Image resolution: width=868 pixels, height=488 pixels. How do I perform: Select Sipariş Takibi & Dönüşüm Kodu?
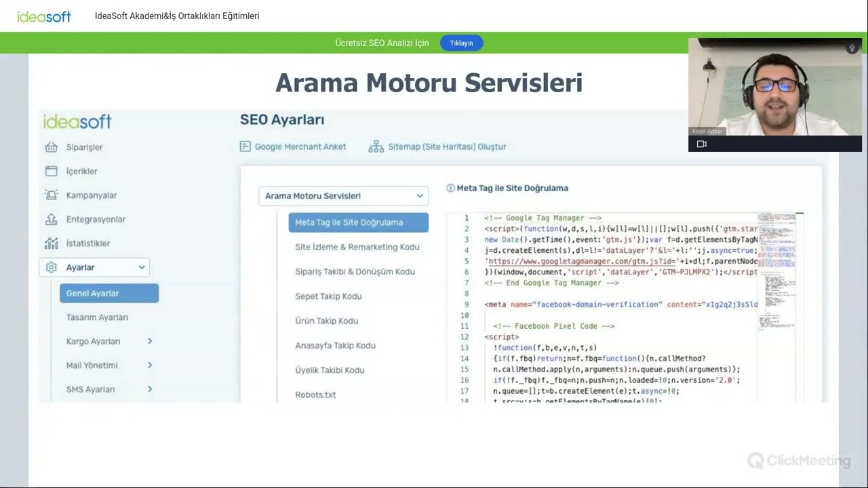click(355, 272)
